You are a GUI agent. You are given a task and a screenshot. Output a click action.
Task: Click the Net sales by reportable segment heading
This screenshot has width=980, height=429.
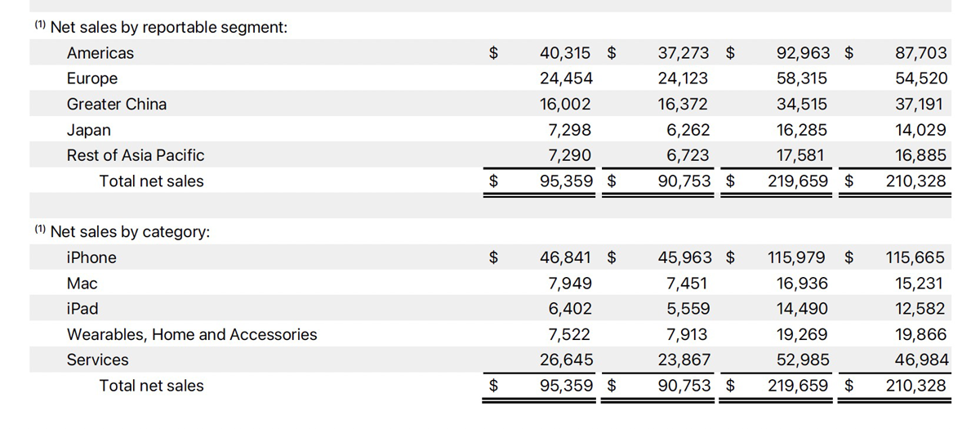coord(168,27)
